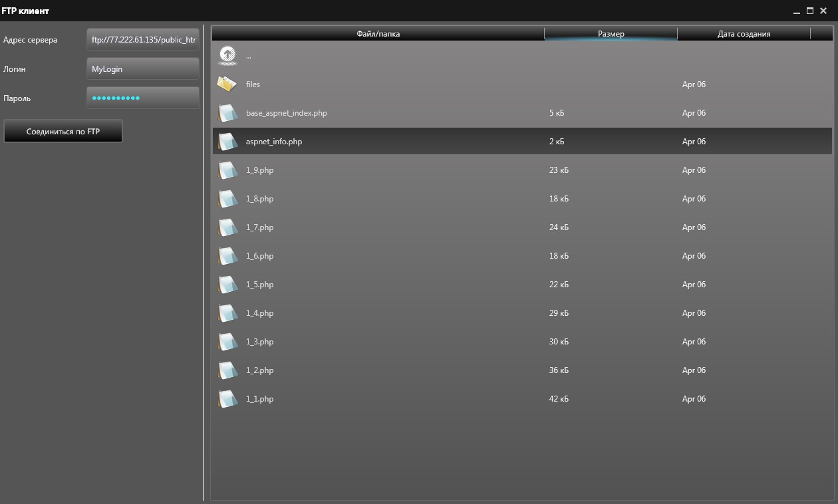
Task: Click the 1_7.php file name
Action: (259, 227)
